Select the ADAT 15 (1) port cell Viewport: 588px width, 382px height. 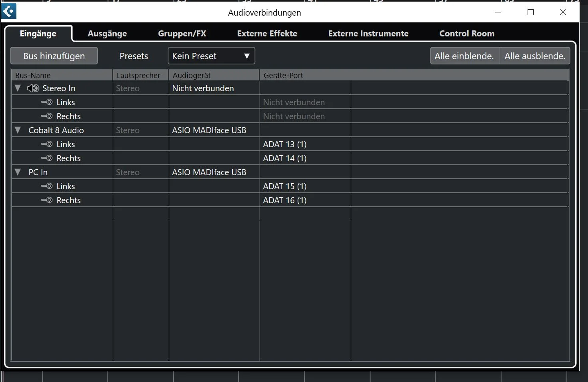coord(305,186)
